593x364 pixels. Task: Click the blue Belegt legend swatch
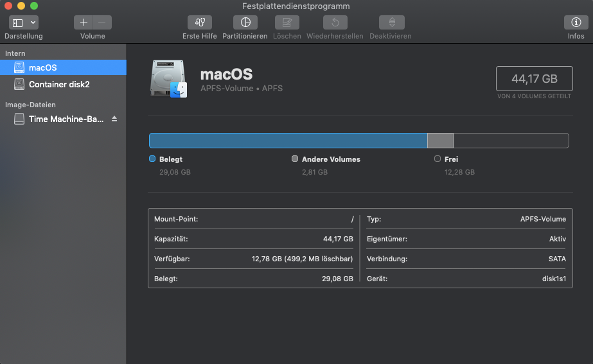click(152, 159)
